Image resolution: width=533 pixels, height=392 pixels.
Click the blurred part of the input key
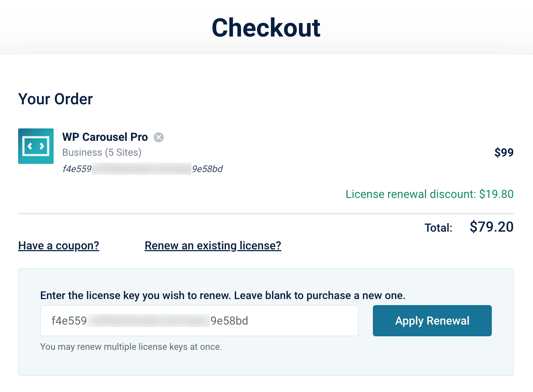tap(148, 321)
